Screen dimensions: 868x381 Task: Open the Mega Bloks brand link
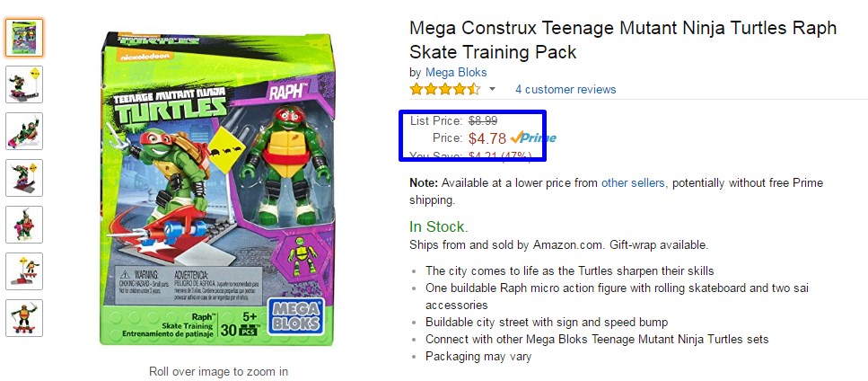(456, 73)
